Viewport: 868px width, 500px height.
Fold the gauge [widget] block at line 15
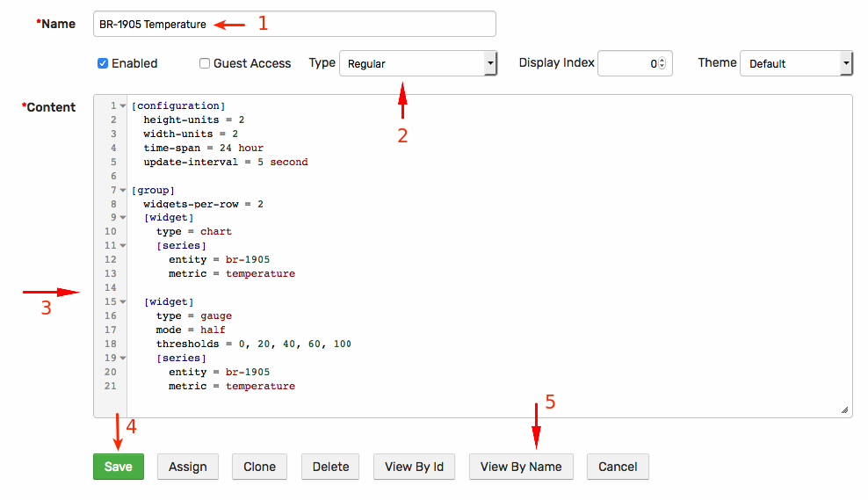pos(123,301)
